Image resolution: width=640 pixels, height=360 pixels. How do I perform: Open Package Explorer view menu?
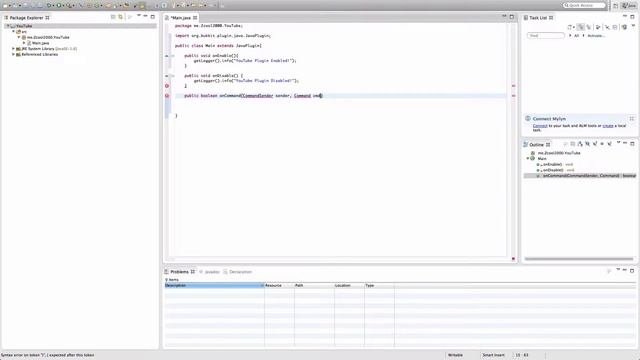click(139, 16)
